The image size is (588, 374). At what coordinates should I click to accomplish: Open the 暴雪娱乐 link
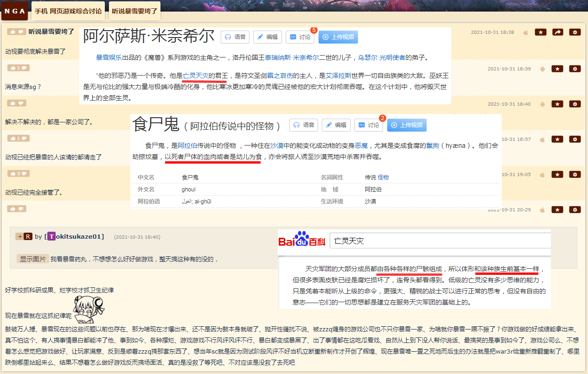pyautogui.click(x=109, y=58)
